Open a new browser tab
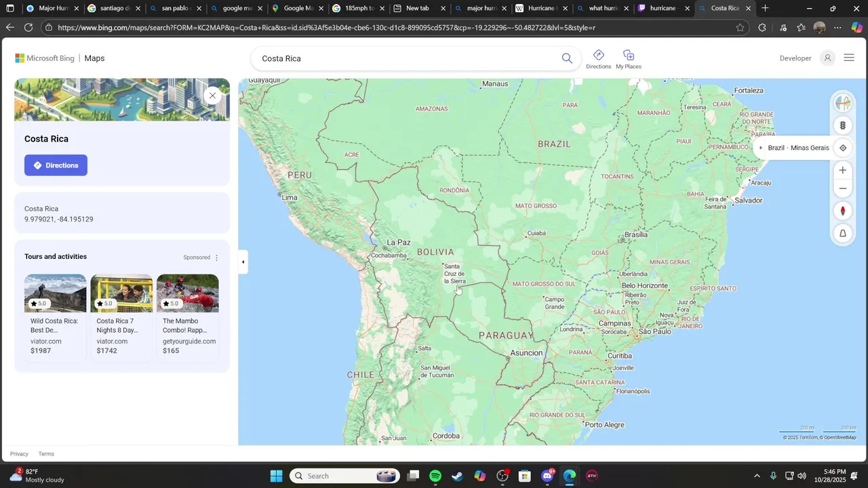 pyautogui.click(x=765, y=8)
